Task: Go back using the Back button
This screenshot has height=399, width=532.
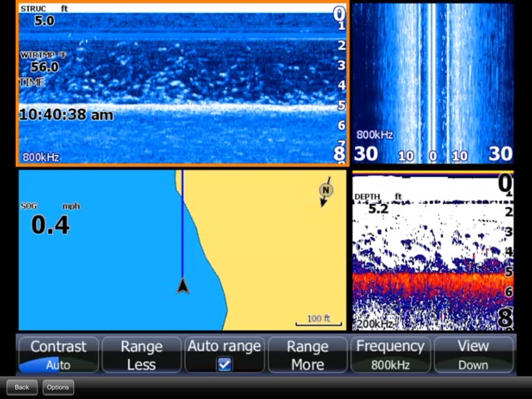Action: pyautogui.click(x=22, y=387)
